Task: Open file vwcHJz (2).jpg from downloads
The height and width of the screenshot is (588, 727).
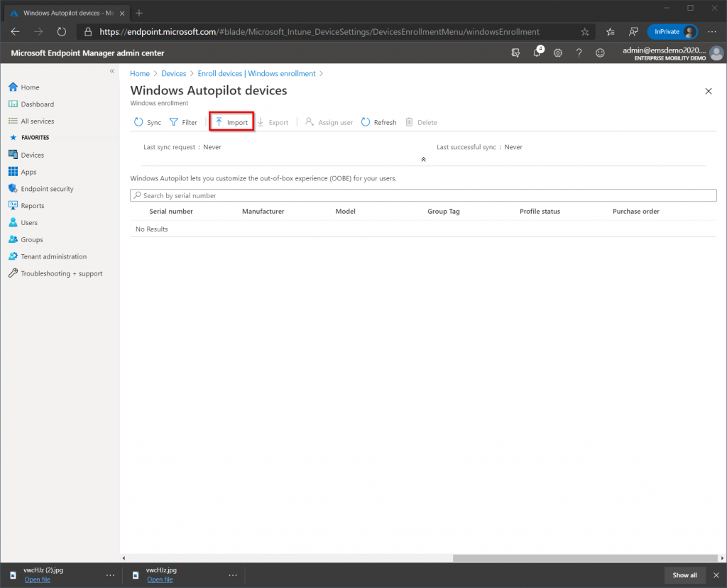Action: [38, 579]
